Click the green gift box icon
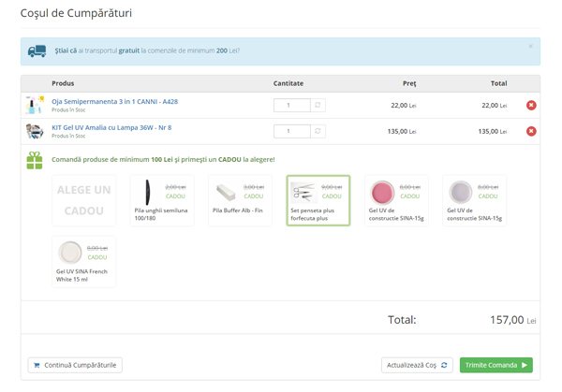Viewport: 562px width, 392px height. tap(35, 160)
